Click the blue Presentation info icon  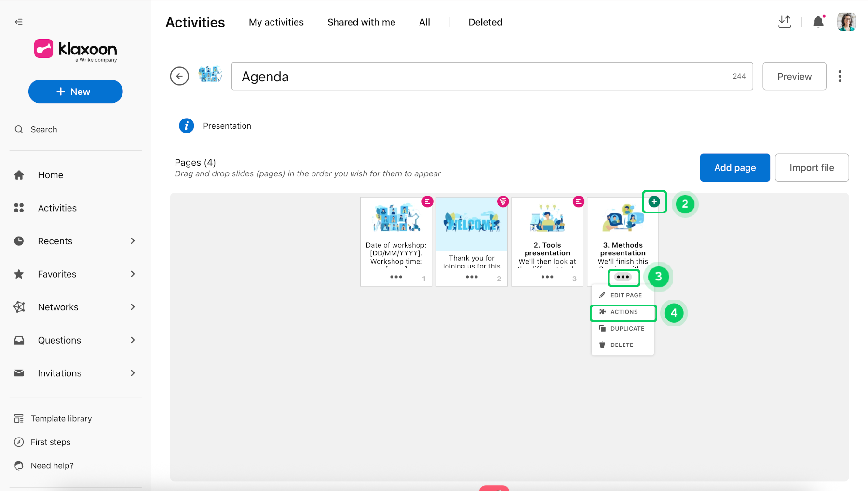click(x=187, y=126)
